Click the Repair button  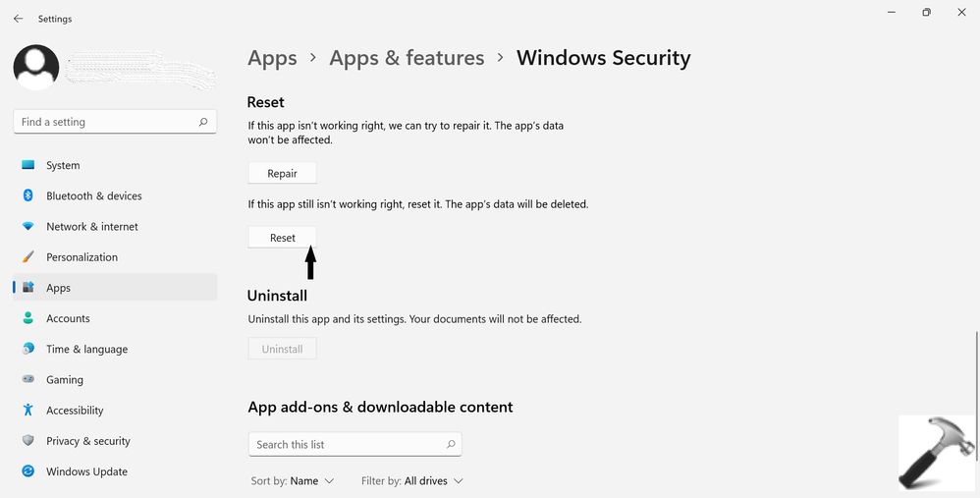point(283,173)
